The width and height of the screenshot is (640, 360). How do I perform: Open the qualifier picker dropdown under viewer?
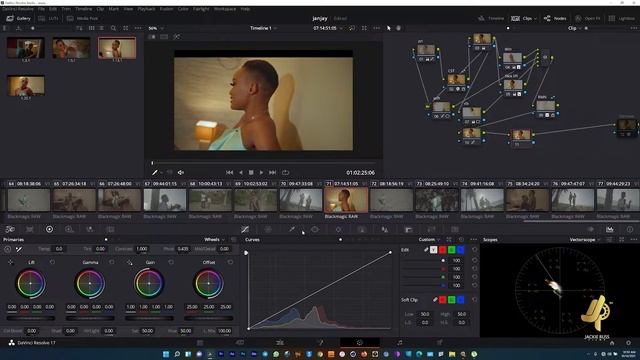tap(162, 173)
